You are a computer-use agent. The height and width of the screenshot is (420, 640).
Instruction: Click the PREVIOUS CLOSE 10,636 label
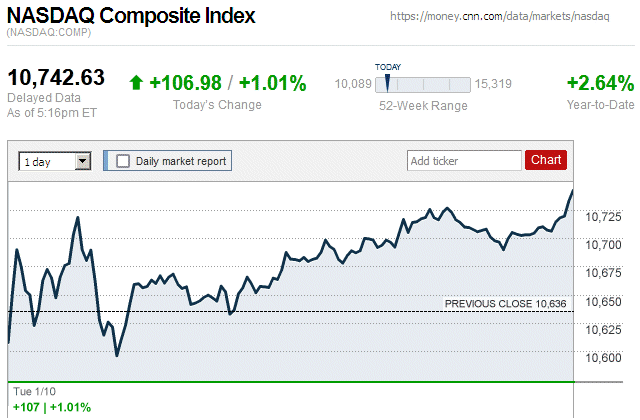click(x=506, y=302)
